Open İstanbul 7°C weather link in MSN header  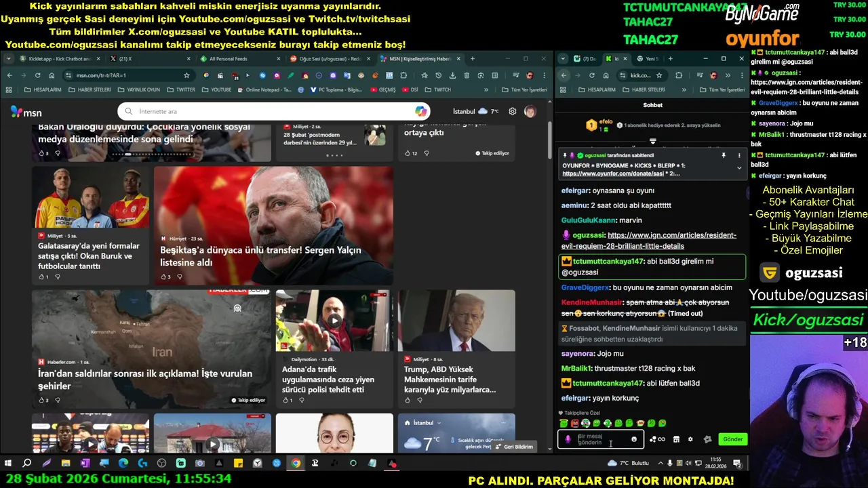pos(476,111)
